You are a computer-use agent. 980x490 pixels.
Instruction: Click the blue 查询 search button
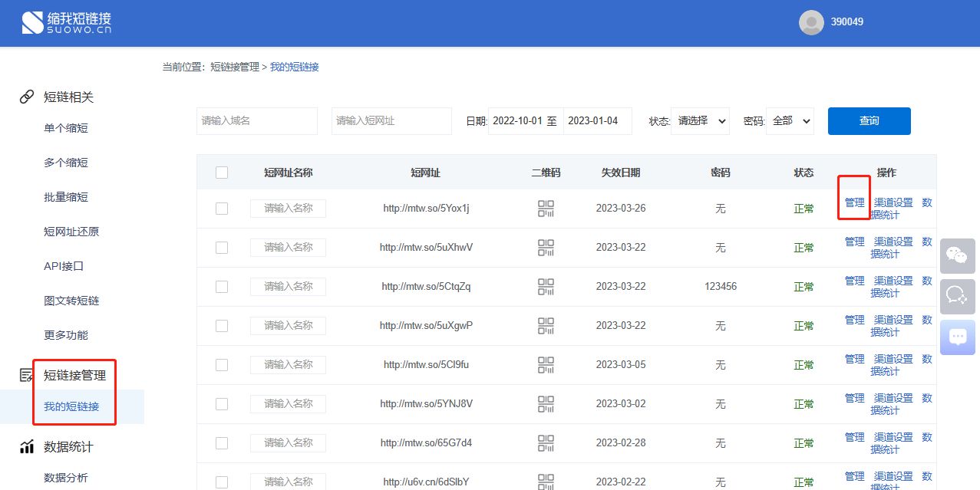[x=869, y=120]
